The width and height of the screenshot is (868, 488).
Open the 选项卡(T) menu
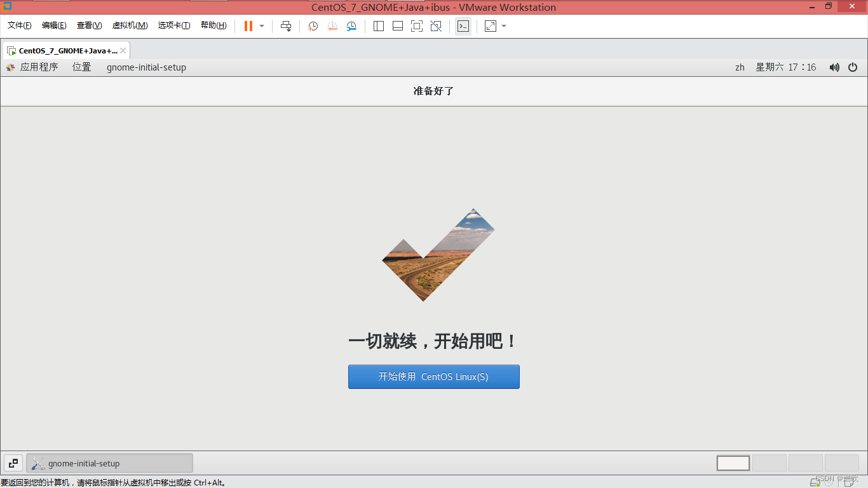click(174, 25)
